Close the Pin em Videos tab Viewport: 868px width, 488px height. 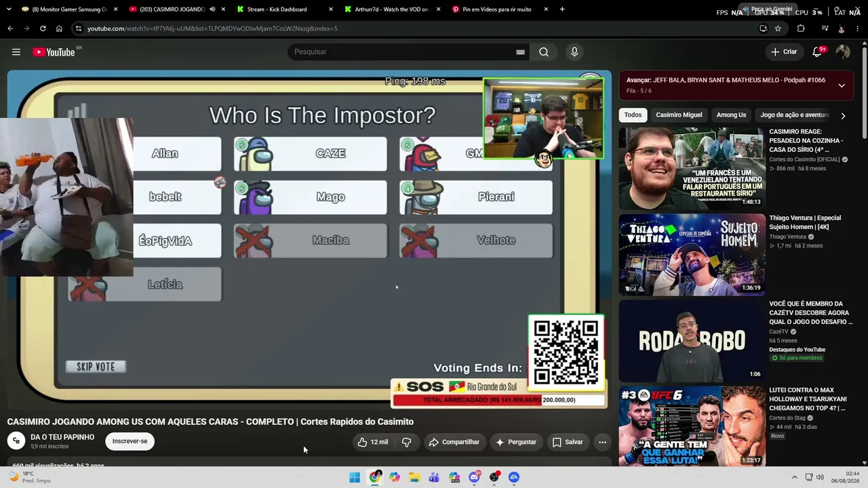[x=546, y=9]
